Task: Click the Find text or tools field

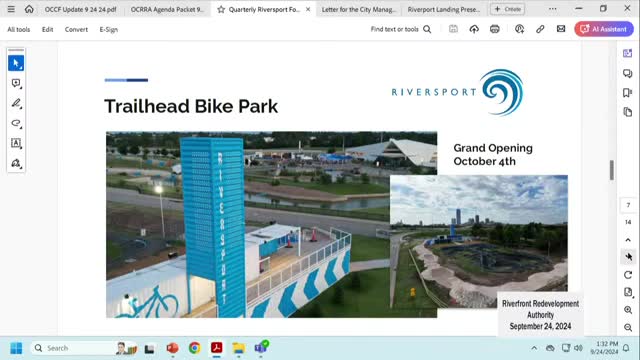Action: 394,29
